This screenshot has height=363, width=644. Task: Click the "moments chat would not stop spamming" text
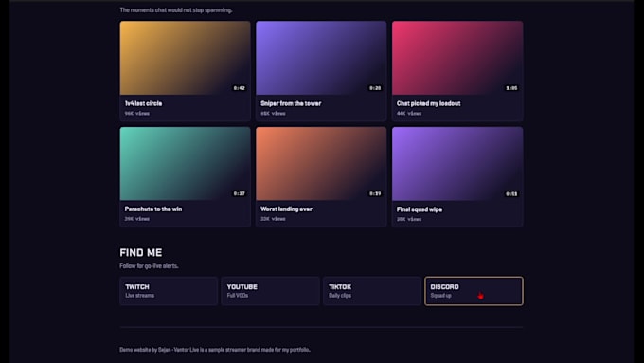176,9
